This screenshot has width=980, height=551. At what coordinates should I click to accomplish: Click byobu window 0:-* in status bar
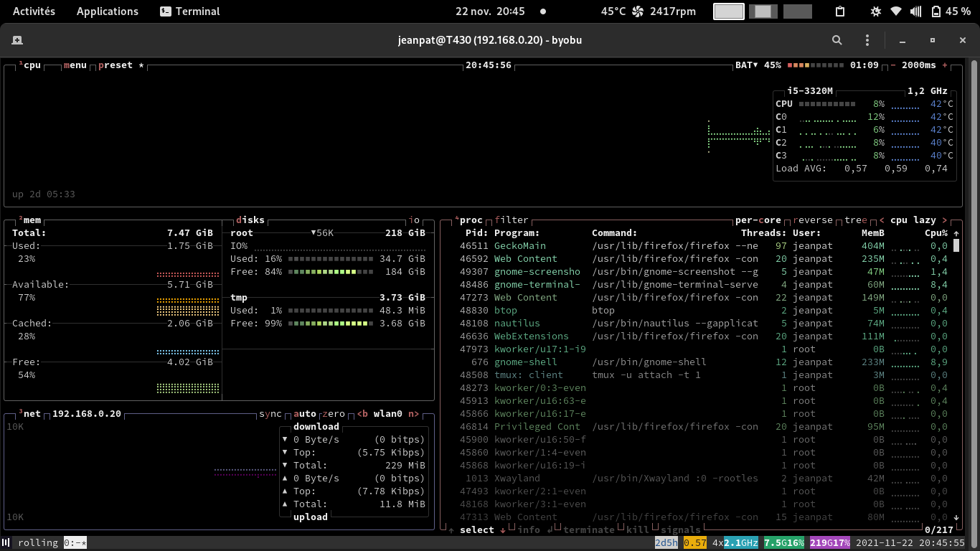click(75, 543)
